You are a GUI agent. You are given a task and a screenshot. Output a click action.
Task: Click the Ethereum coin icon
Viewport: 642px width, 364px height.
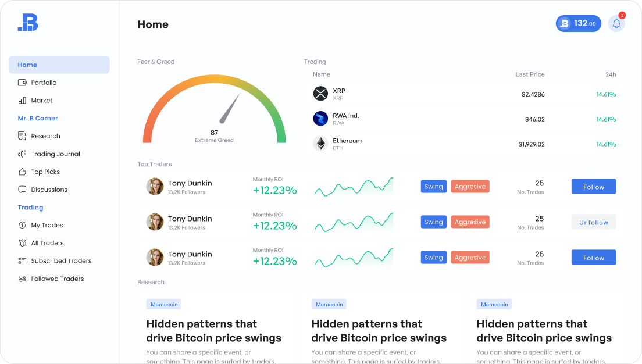(x=320, y=144)
